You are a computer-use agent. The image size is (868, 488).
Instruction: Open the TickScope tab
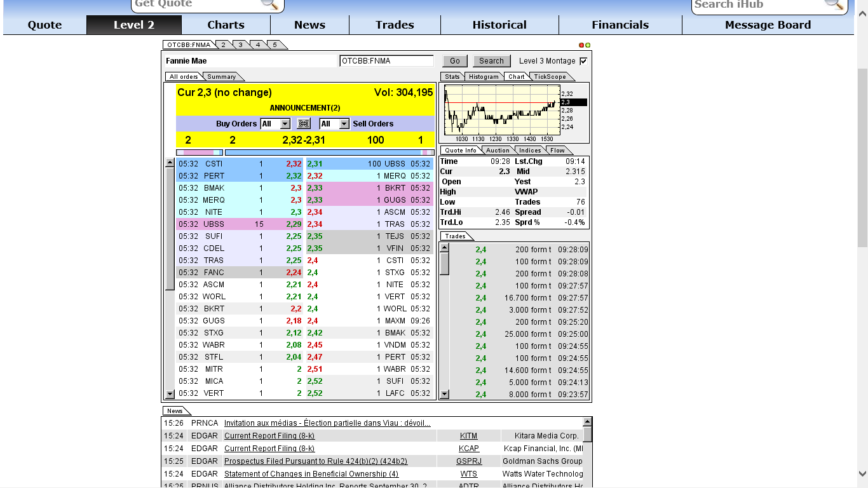550,76
